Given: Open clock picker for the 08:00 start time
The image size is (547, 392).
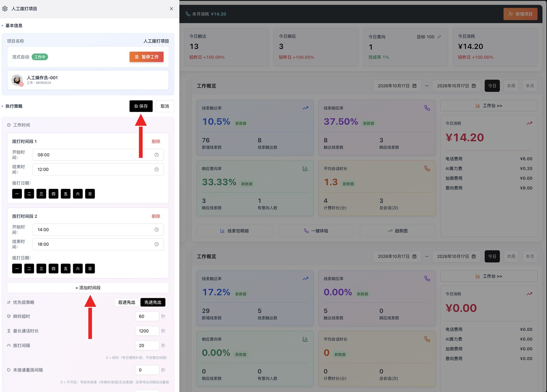Looking at the screenshot, I should pyautogui.click(x=156, y=155).
